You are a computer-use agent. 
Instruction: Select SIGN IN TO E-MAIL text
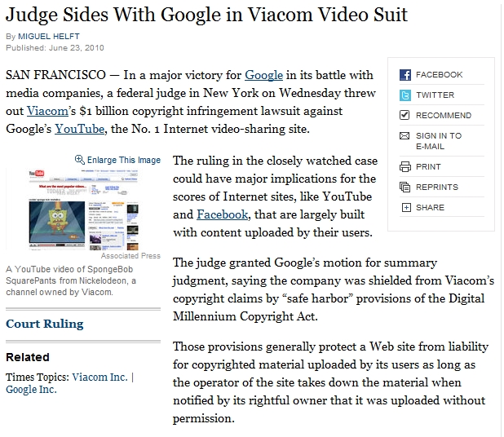[x=439, y=141]
